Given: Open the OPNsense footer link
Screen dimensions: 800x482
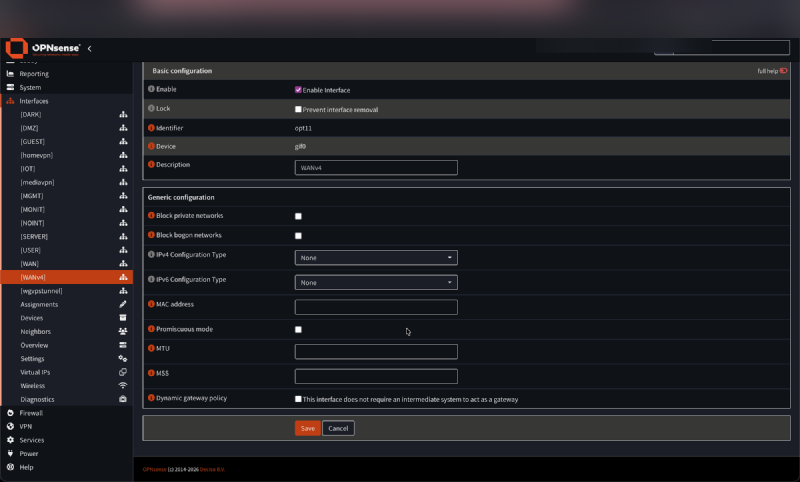Looking at the screenshot, I should point(155,469).
